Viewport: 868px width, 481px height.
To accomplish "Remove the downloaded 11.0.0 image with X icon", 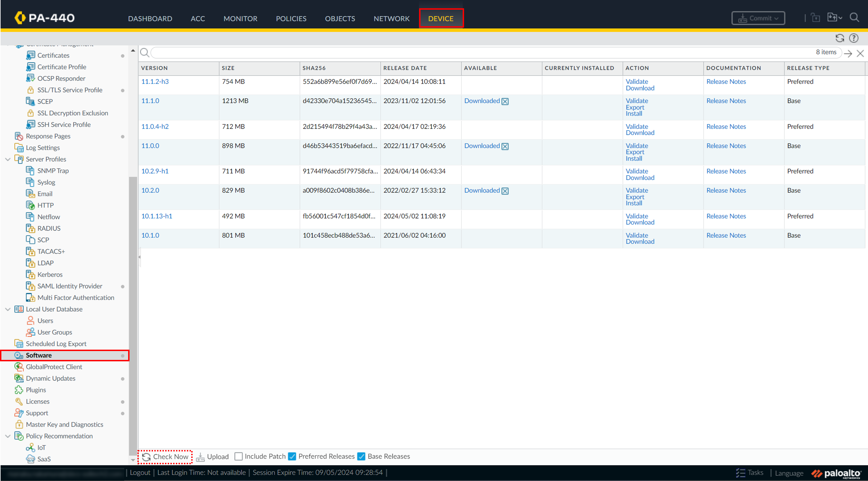I will [x=505, y=146].
